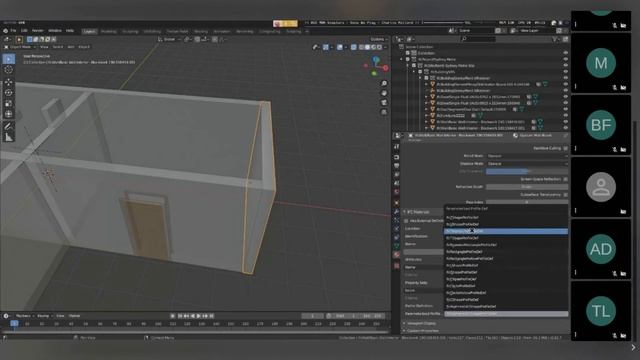Open the File menu
The image size is (640, 360).
(13, 31)
